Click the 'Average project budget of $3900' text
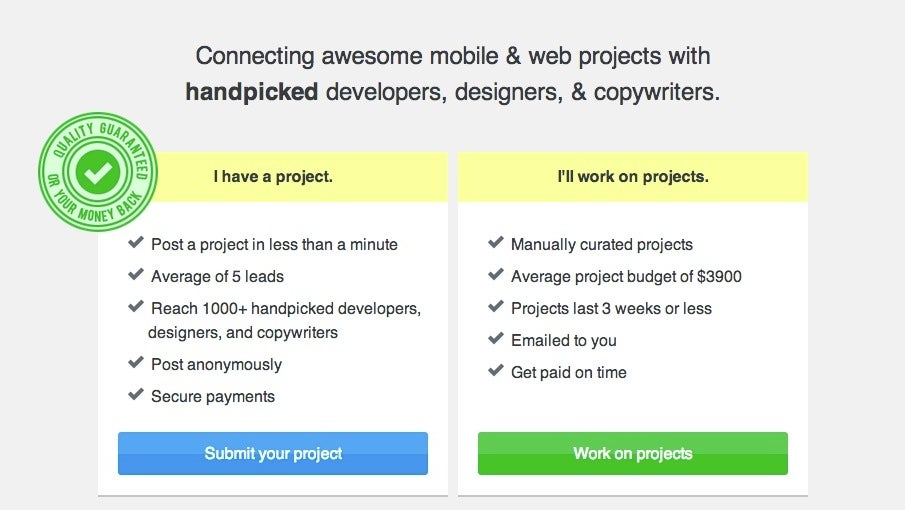905x510 pixels. (x=626, y=277)
